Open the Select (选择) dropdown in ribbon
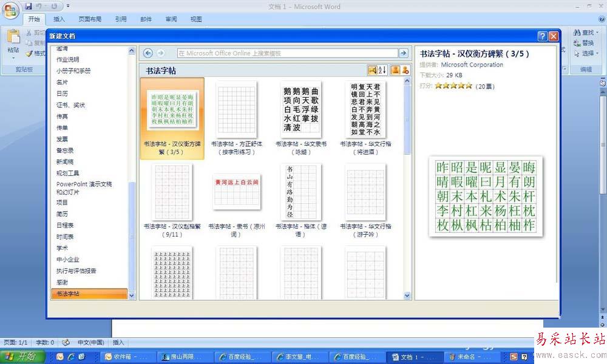This screenshot has width=607, height=364. pyautogui.click(x=586, y=53)
